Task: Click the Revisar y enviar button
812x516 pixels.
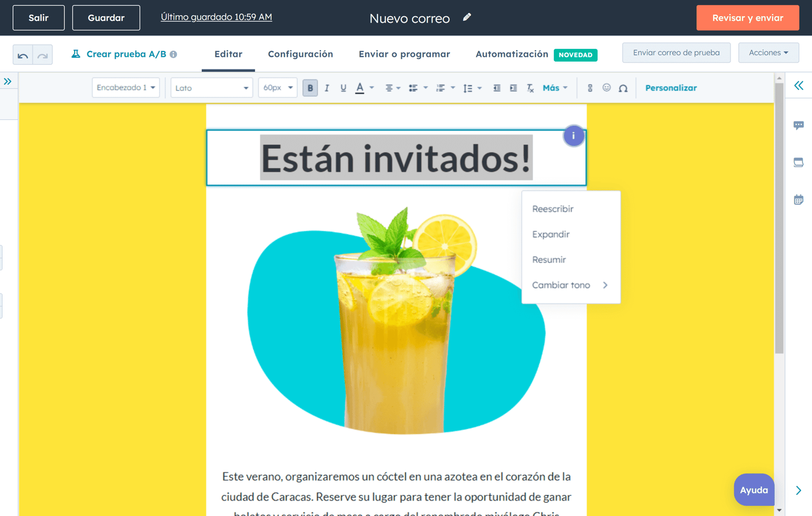Action: point(747,17)
